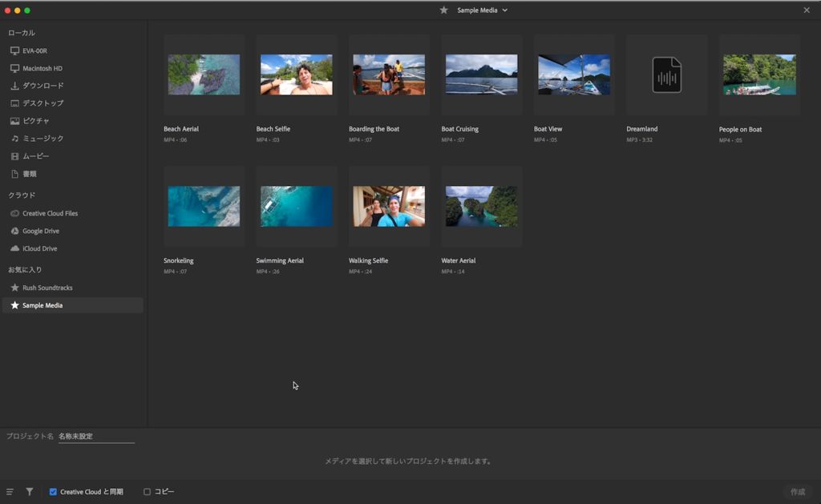Click the 作成 button
821x504 pixels.
click(797, 492)
